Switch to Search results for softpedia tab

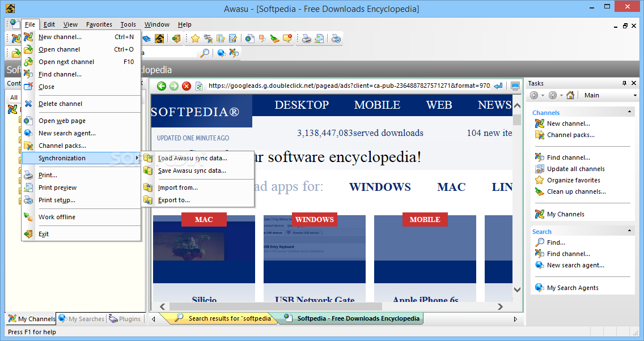(x=224, y=318)
